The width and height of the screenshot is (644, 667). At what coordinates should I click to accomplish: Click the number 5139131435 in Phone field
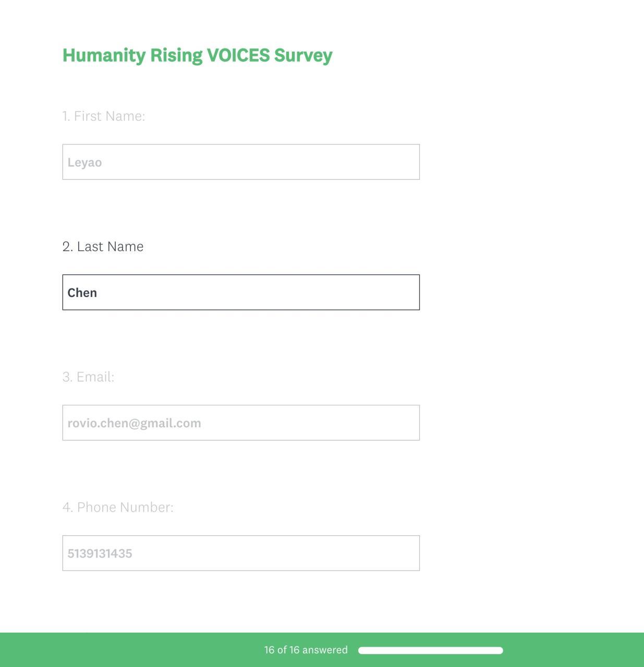coord(100,553)
